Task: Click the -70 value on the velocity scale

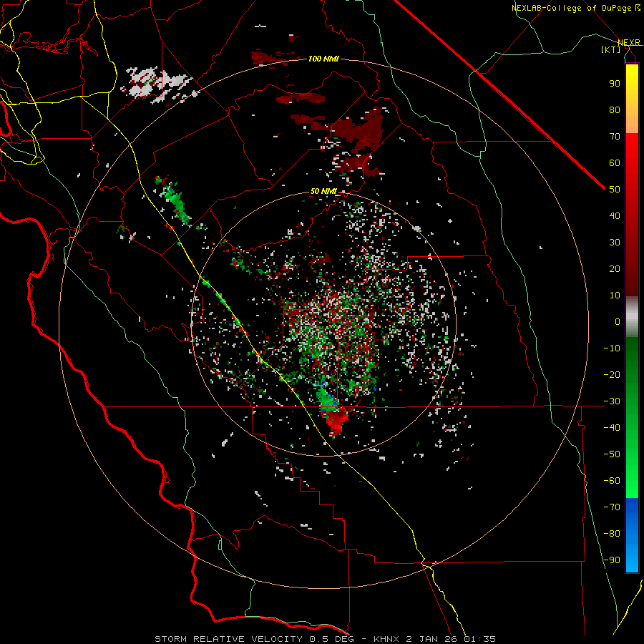Action: pyautogui.click(x=612, y=507)
